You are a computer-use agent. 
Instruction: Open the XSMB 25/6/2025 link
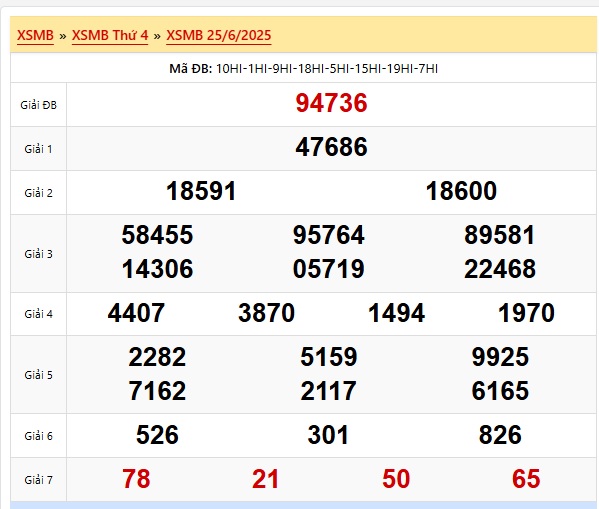coord(219,36)
